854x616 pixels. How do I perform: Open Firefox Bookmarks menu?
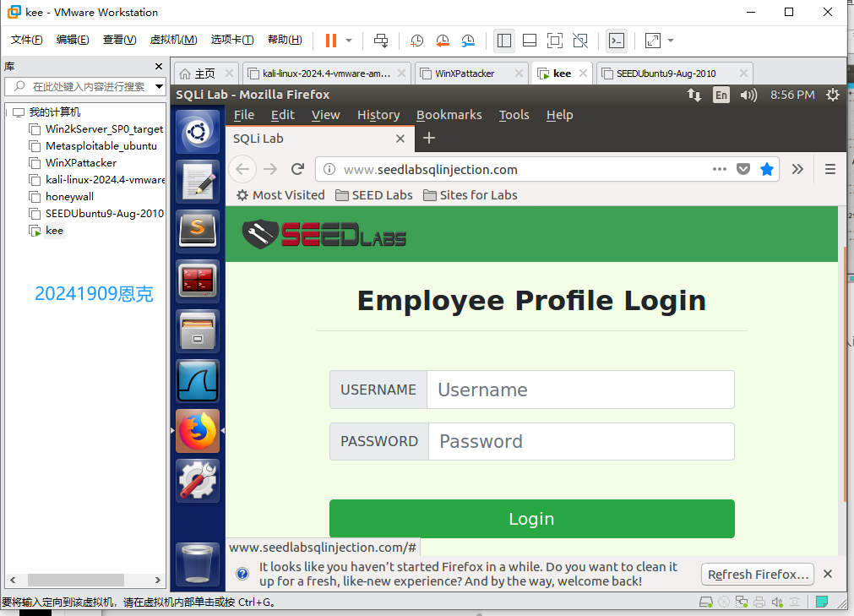(x=449, y=115)
